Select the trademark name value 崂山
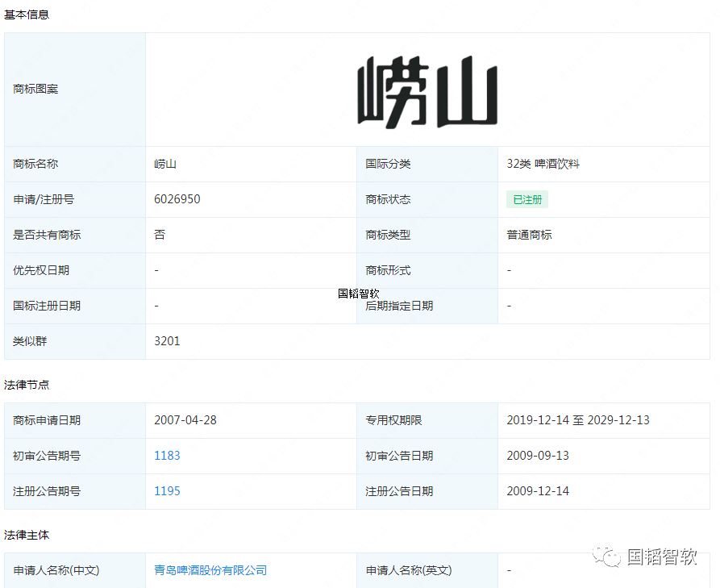The image size is (720, 588). [165, 164]
